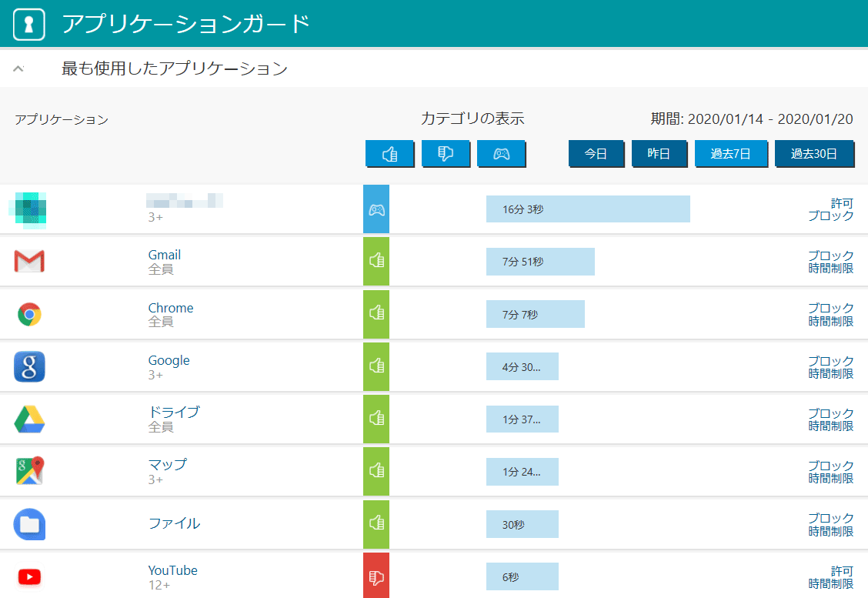The width and height of the screenshot is (868, 598).
Task: Click the YouTube app icon
Action: tap(29, 576)
